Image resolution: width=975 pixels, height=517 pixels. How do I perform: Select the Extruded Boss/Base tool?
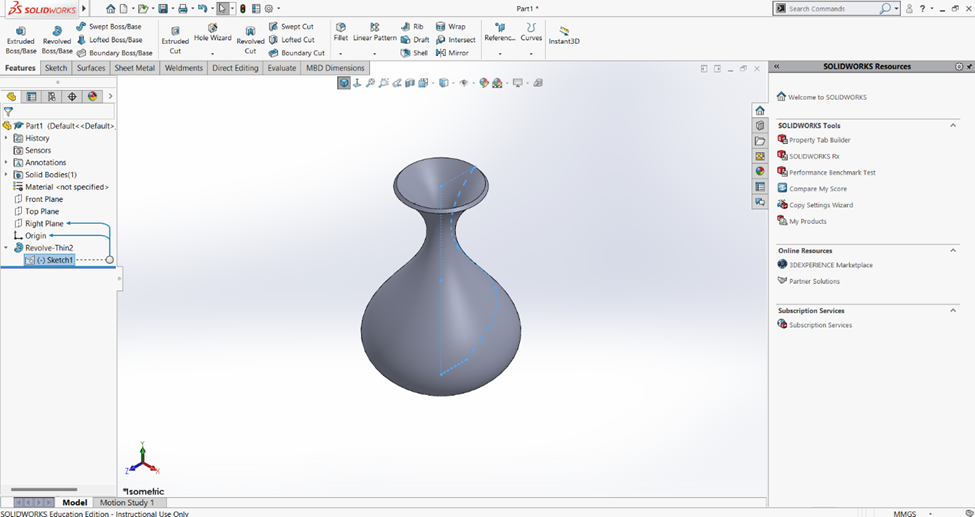click(21, 40)
